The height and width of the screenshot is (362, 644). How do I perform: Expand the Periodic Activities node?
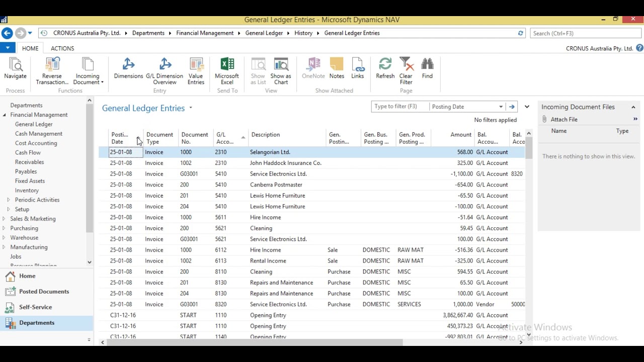click(x=9, y=200)
